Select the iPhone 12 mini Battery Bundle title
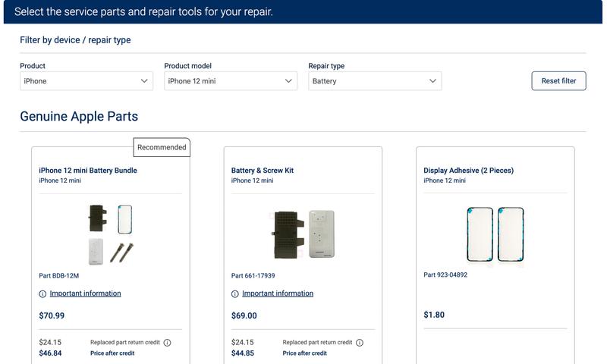The image size is (607, 364). click(x=88, y=170)
